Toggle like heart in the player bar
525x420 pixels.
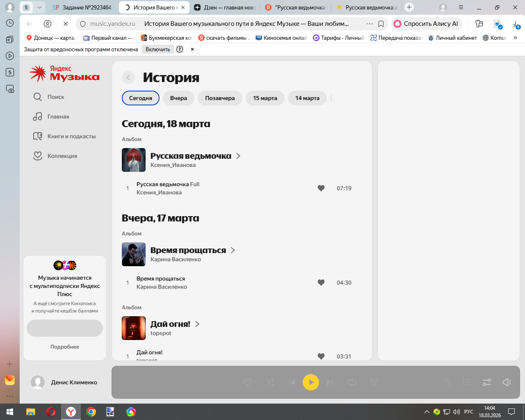coord(248,382)
